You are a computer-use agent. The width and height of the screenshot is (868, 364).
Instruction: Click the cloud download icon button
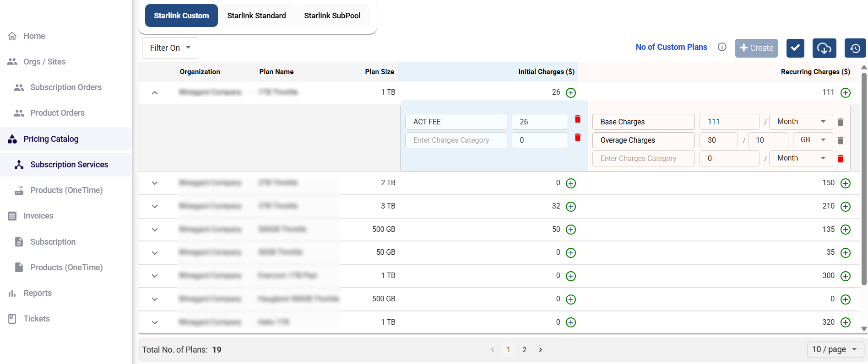[x=824, y=48]
